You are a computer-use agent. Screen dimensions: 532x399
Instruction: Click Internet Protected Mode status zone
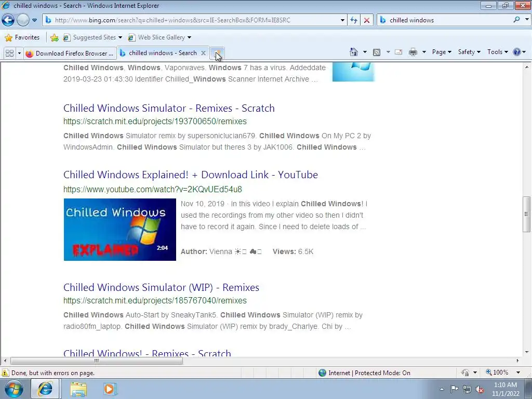click(364, 373)
